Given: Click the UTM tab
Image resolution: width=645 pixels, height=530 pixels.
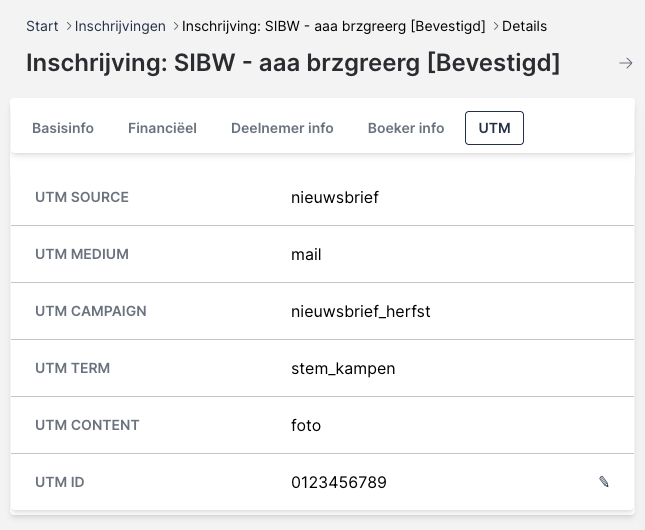Looking at the screenshot, I should 494,128.
